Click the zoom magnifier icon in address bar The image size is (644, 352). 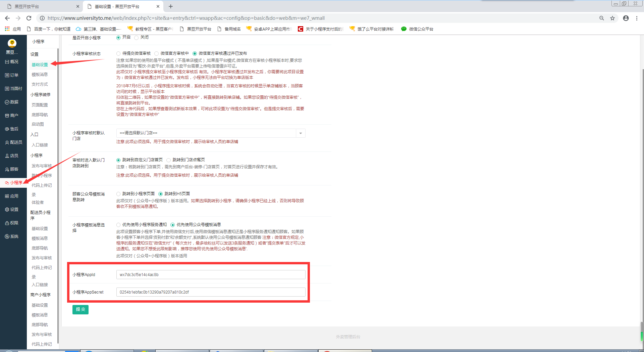602,18
